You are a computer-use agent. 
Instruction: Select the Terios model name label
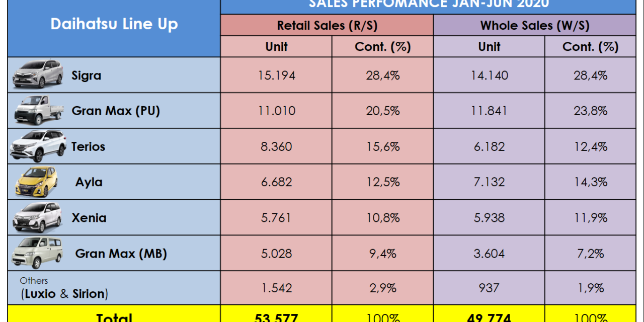pyautogui.click(x=89, y=146)
